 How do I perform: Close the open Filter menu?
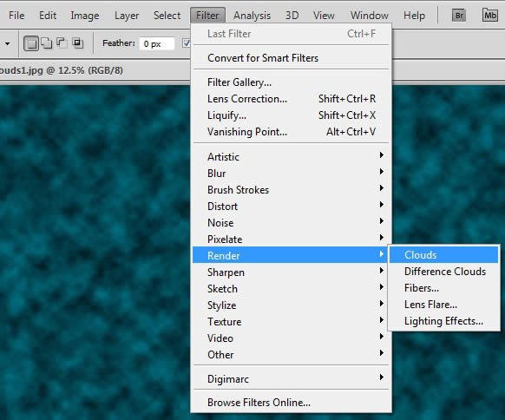207,15
